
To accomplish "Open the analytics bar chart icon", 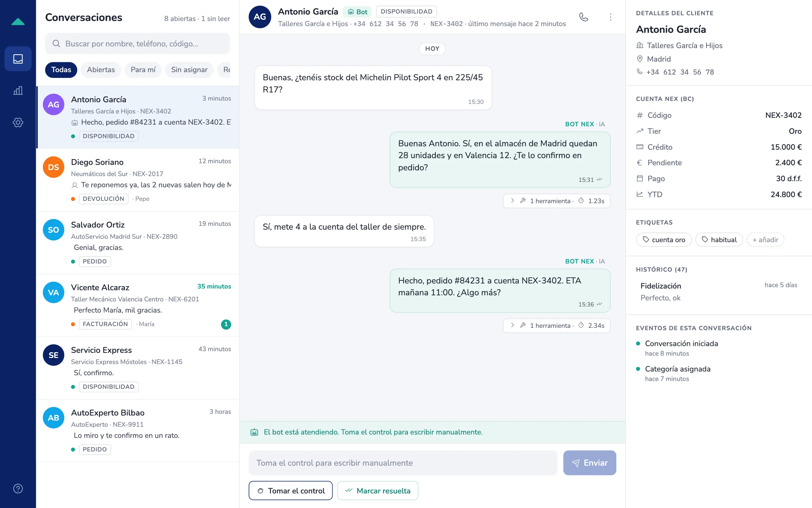I will pyautogui.click(x=18, y=90).
